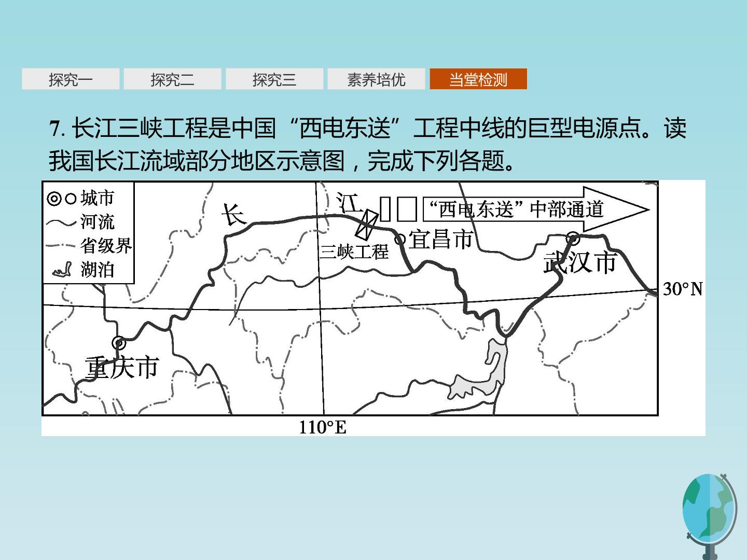Click the highlighted 当堂检测 tab
This screenshot has width=747, height=560.
coord(478,79)
